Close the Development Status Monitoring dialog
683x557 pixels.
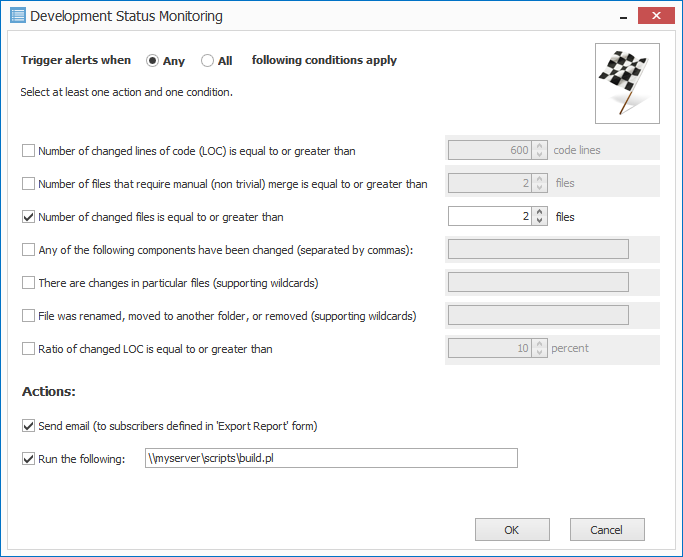coord(654,16)
